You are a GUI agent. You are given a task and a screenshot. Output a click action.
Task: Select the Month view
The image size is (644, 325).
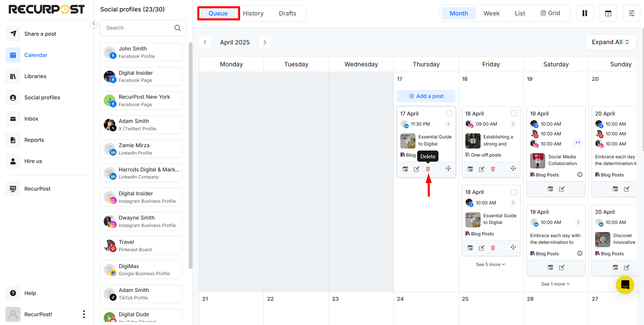pyautogui.click(x=459, y=13)
